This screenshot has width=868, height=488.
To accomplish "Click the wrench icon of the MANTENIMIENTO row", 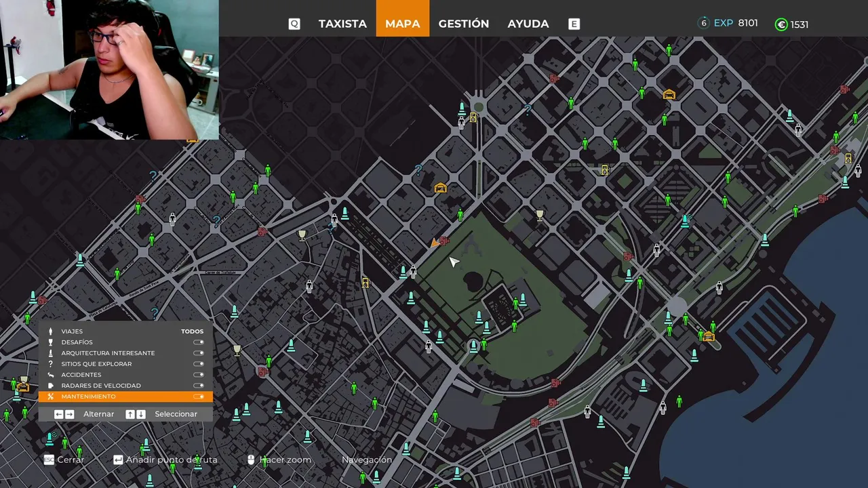I will coord(50,396).
